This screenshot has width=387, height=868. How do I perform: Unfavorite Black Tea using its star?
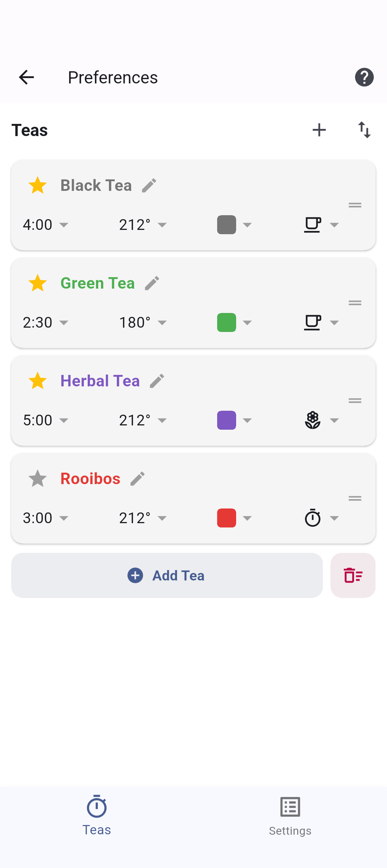[x=38, y=185]
